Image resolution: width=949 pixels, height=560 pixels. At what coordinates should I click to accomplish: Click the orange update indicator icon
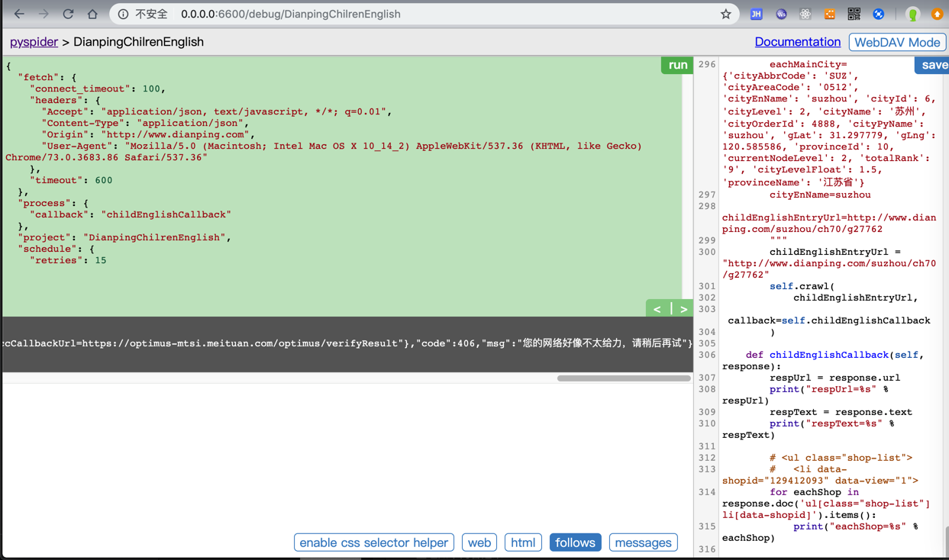click(937, 14)
